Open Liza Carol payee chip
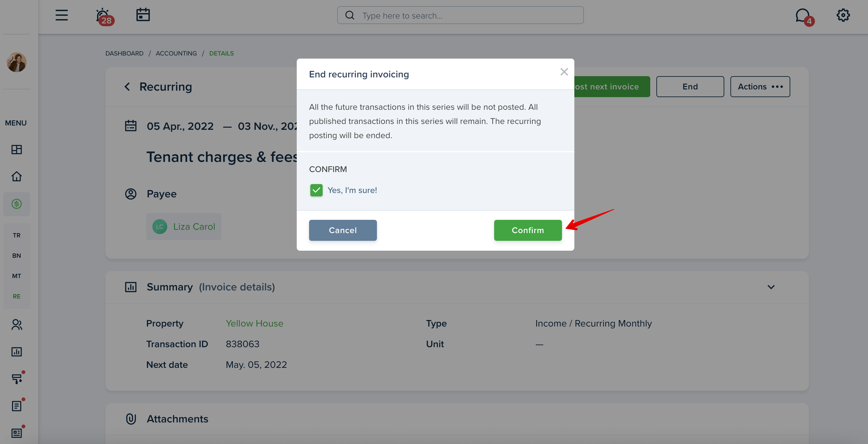The height and width of the screenshot is (444, 868). [184, 227]
